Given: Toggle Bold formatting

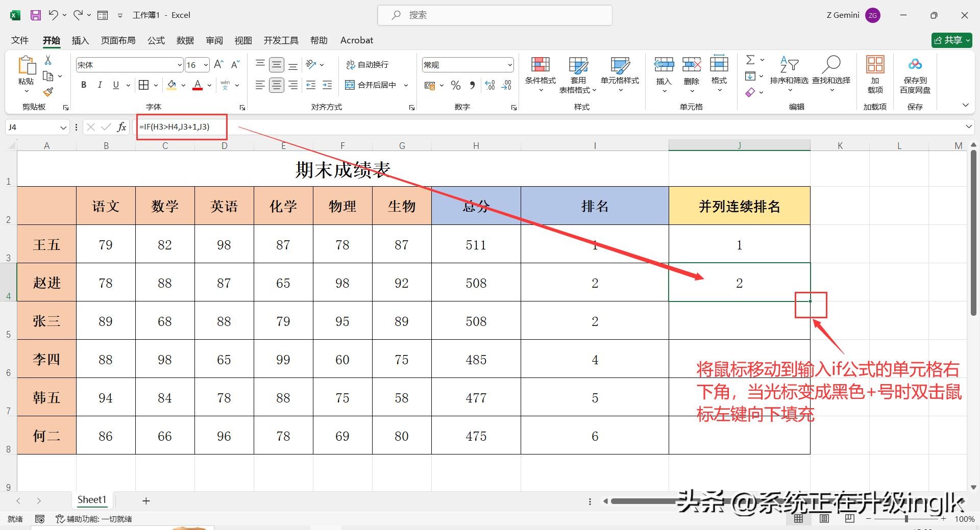Looking at the screenshot, I should [84, 85].
